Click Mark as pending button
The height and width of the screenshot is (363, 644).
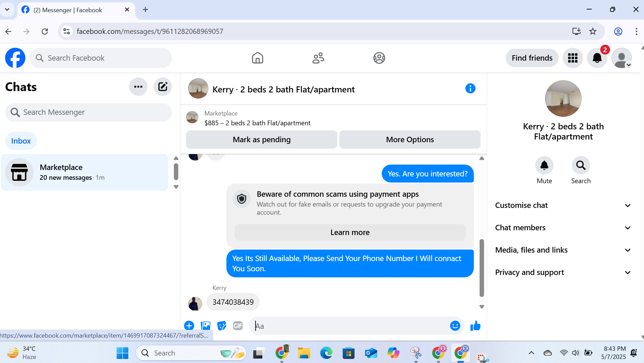tap(262, 140)
